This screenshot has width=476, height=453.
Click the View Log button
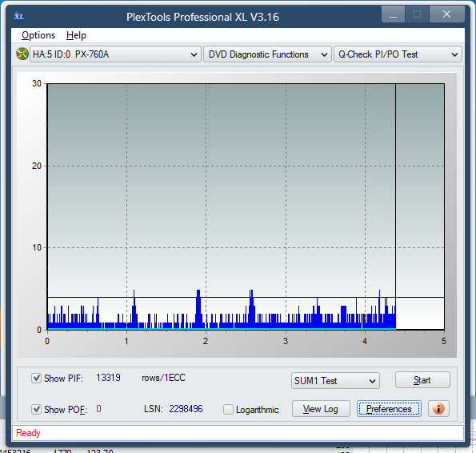pos(321,409)
